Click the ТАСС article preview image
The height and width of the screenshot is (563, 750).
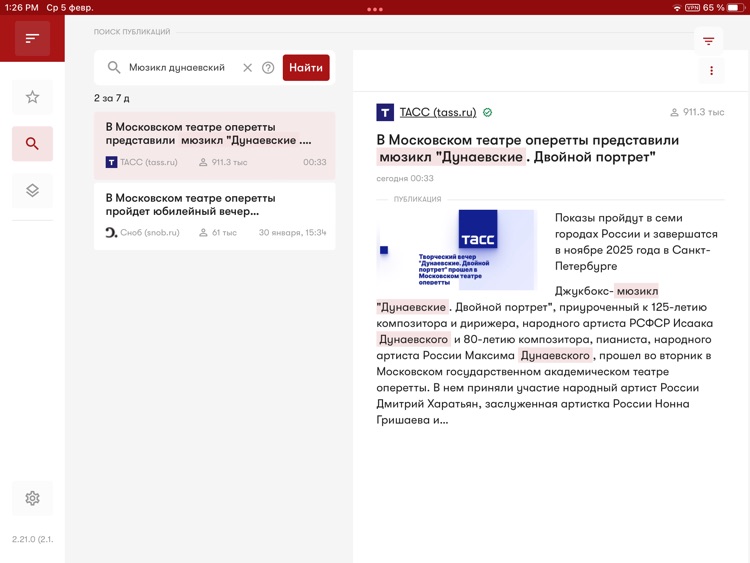(455, 250)
